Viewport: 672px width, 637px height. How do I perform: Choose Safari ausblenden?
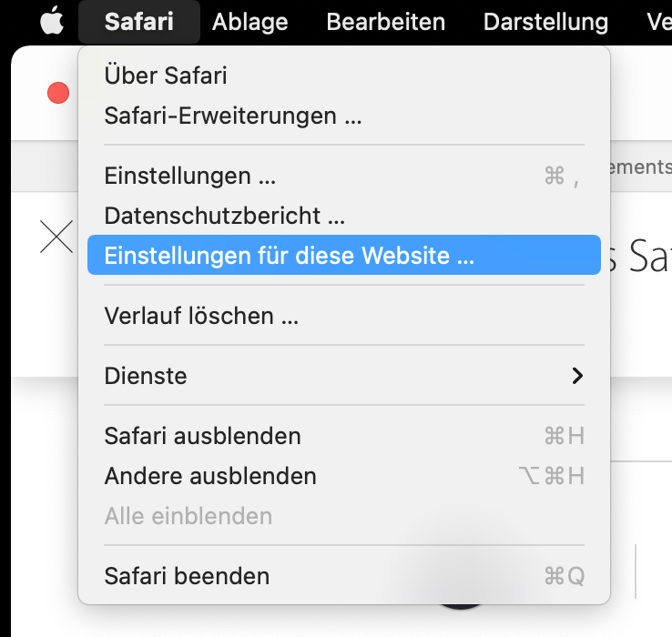pyautogui.click(x=202, y=436)
